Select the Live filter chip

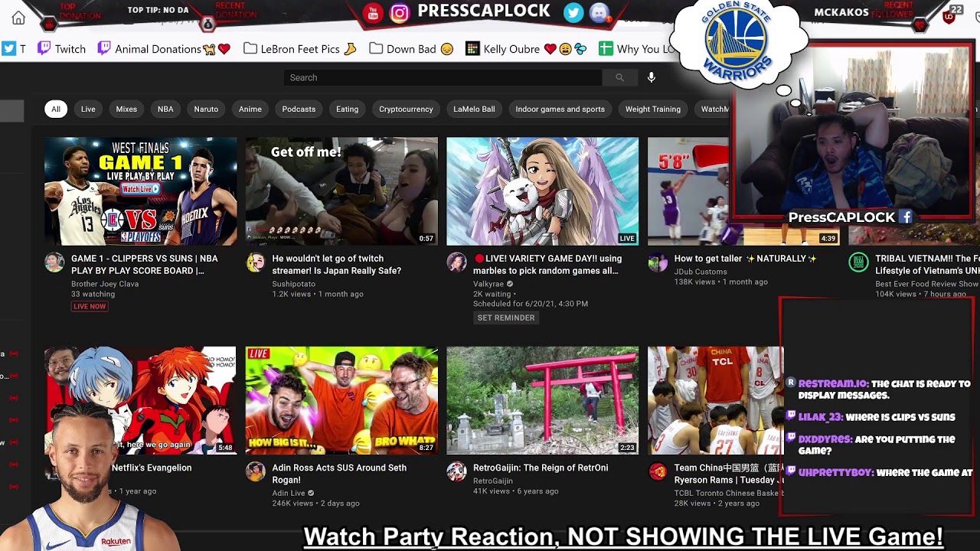tap(88, 109)
